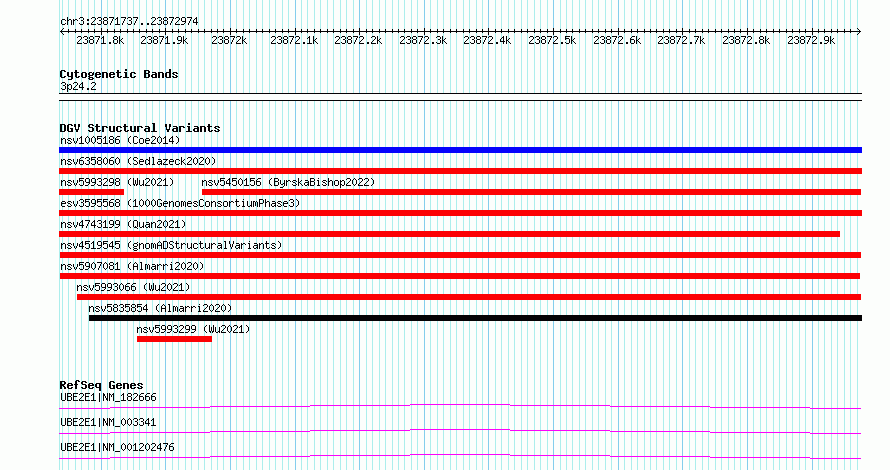The width and height of the screenshot is (890, 470).
Task: Open the nsv4743199 (Quan2021) label
Action: [x=123, y=224]
